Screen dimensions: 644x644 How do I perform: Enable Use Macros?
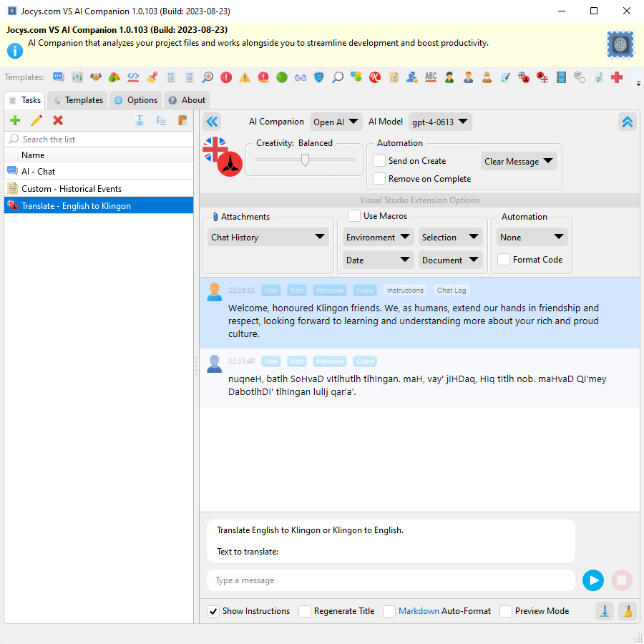354,215
